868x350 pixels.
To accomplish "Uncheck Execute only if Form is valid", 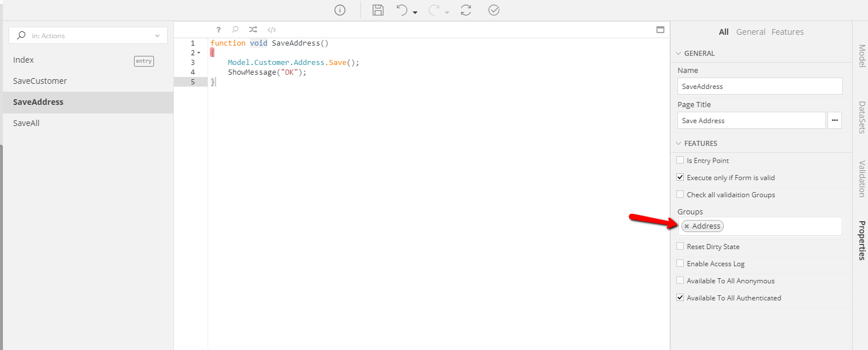I will coord(680,177).
